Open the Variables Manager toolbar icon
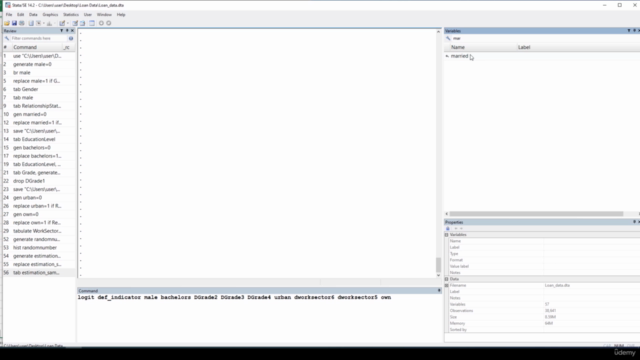Viewport: 640px width, 360px height. point(92,23)
